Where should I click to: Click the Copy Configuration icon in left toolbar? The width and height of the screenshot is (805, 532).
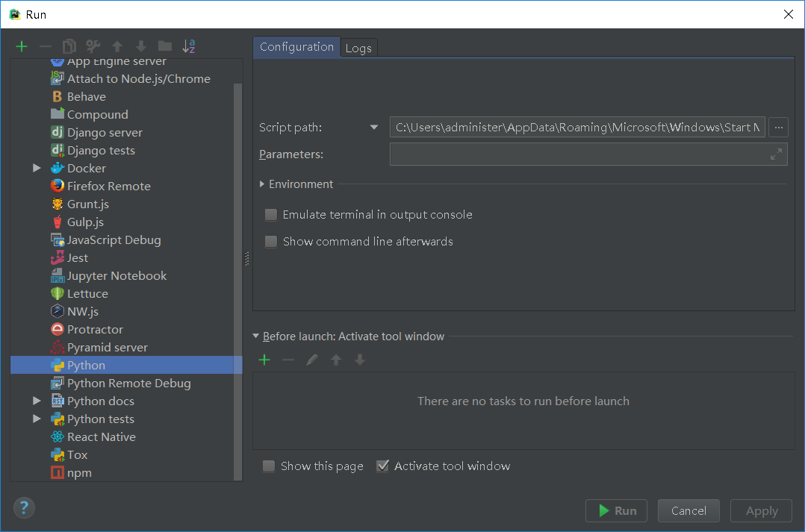click(69, 46)
